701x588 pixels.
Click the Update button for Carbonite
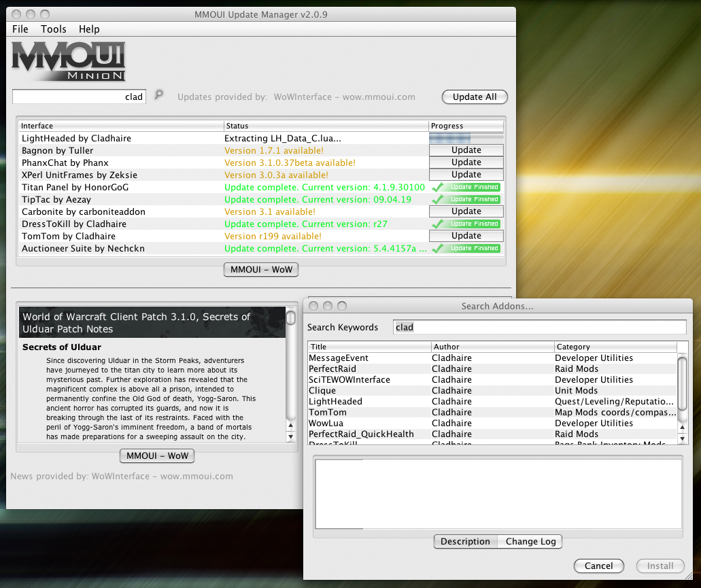coord(466,211)
